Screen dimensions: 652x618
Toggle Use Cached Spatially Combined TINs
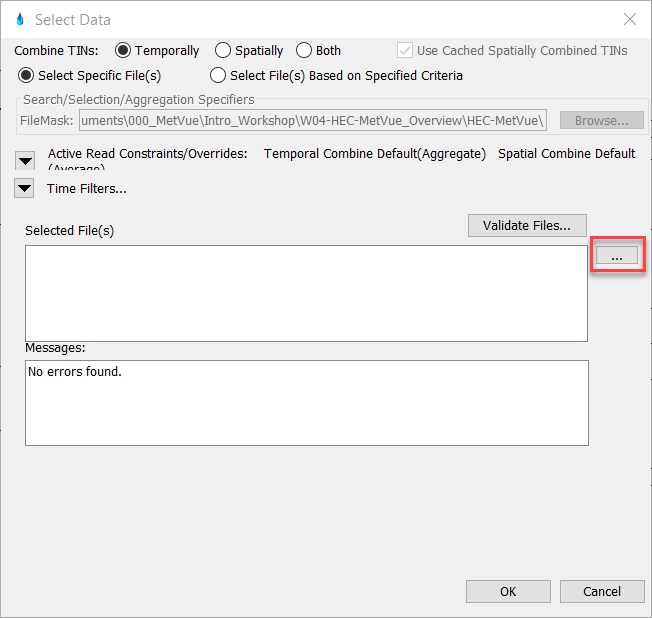[405, 50]
